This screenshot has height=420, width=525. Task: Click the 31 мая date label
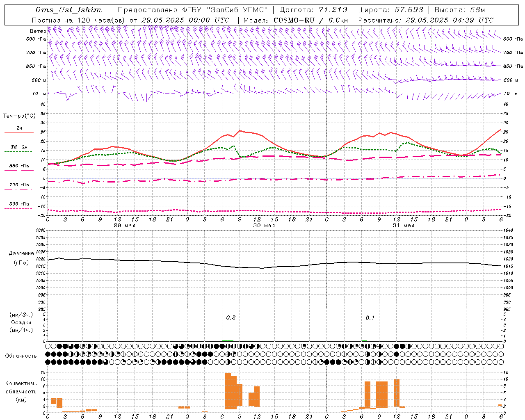[403, 226]
